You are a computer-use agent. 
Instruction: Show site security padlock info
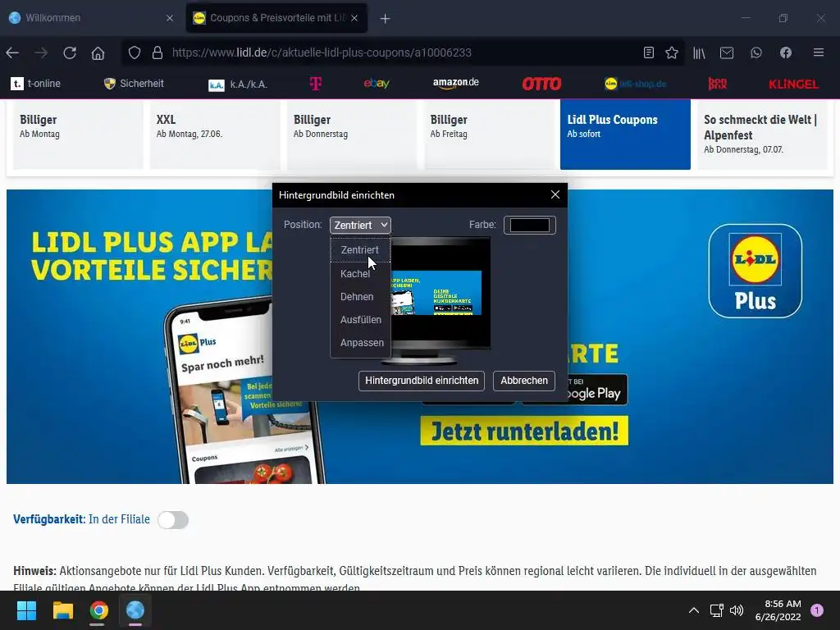coord(157,52)
